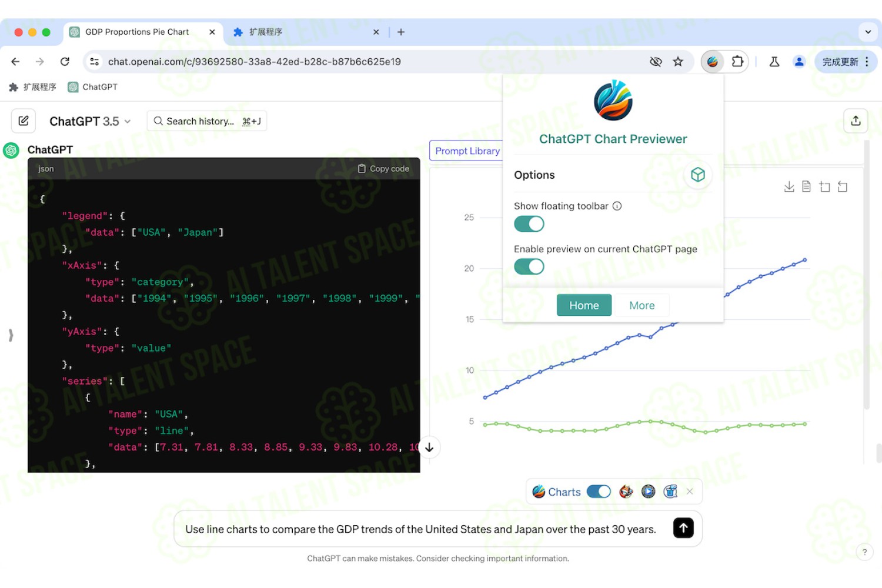This screenshot has height=588, width=882.
Task: Close the GDP Proportions Pie Chart tab
Action: coord(212,32)
